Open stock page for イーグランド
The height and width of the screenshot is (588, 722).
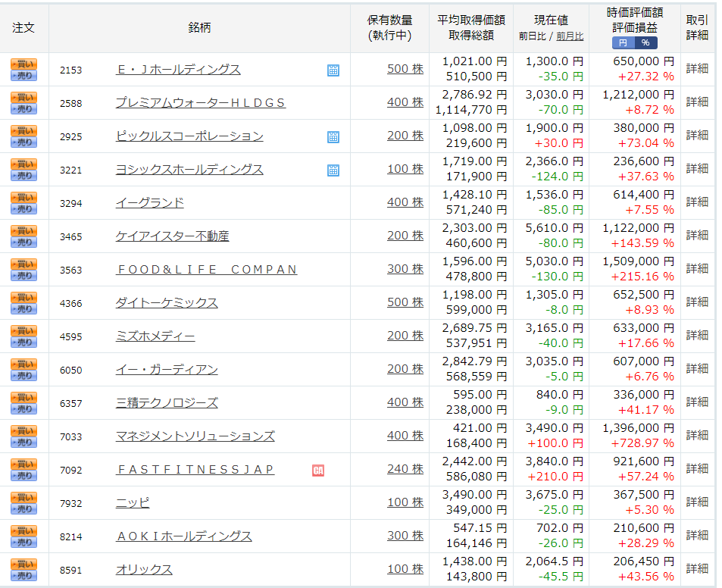[x=150, y=202]
